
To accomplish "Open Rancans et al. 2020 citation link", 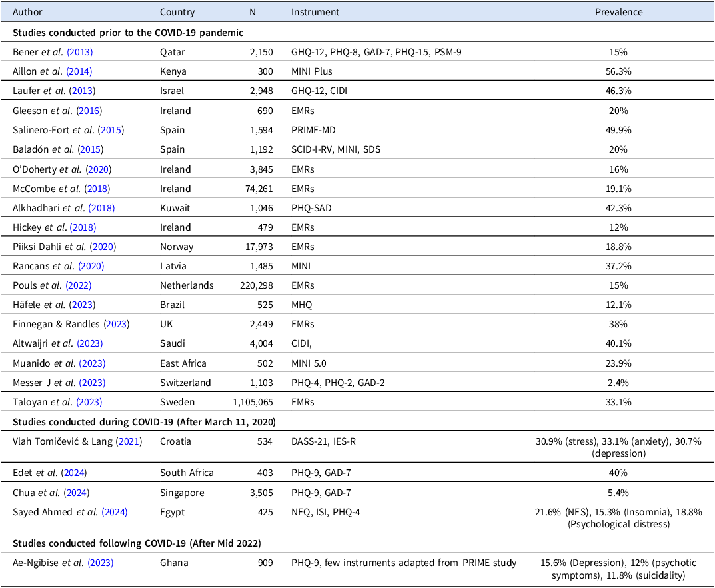I will [x=90, y=266].
